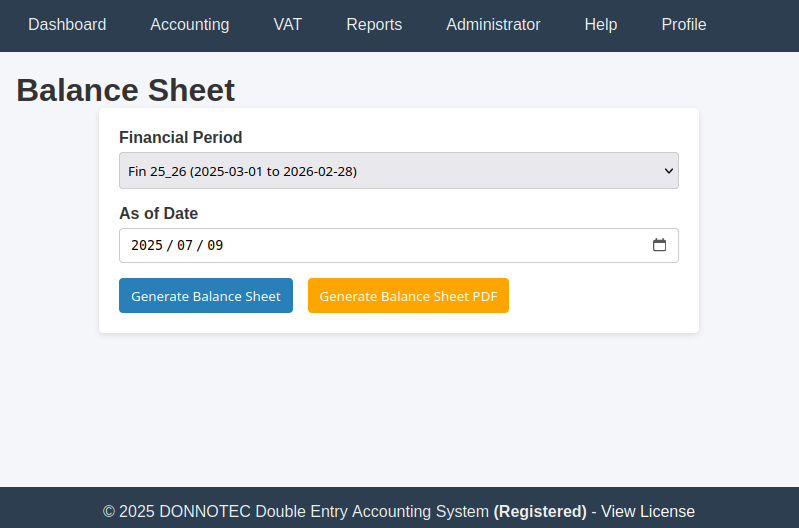The width and height of the screenshot is (799, 528).
Task: Click Generate Balance Sheet button
Action: [206, 296]
